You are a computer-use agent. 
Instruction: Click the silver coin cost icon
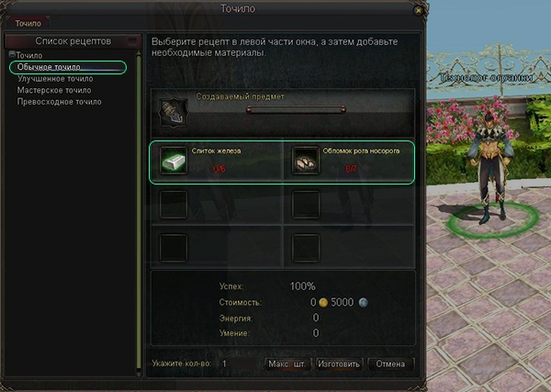point(363,302)
